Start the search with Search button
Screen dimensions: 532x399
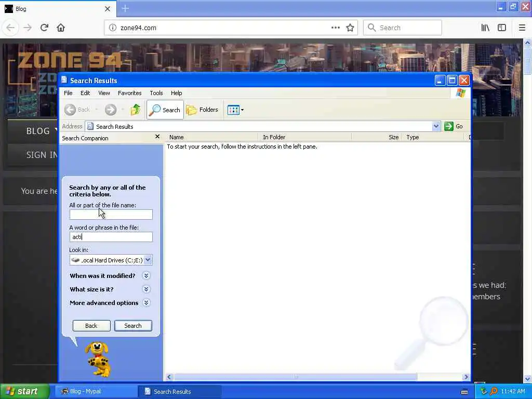click(133, 326)
